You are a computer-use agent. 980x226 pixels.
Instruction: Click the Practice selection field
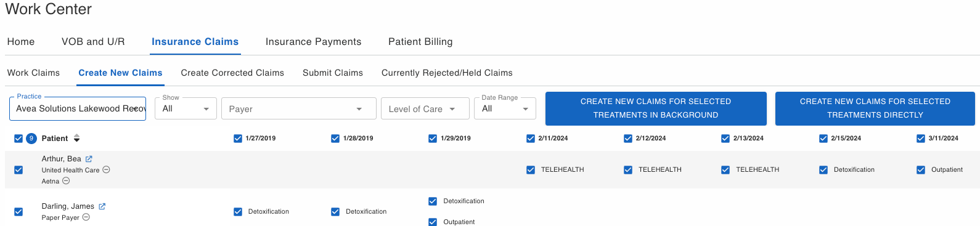click(x=78, y=108)
